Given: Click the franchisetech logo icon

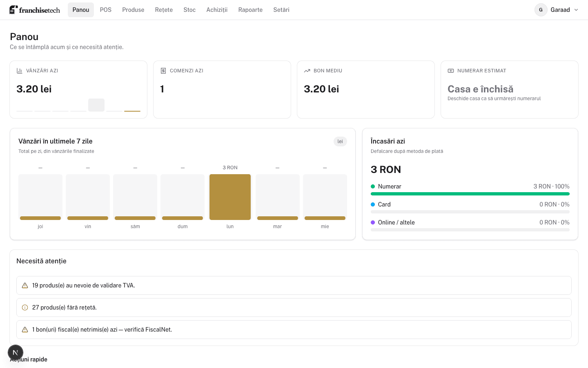Looking at the screenshot, I should 13,10.
